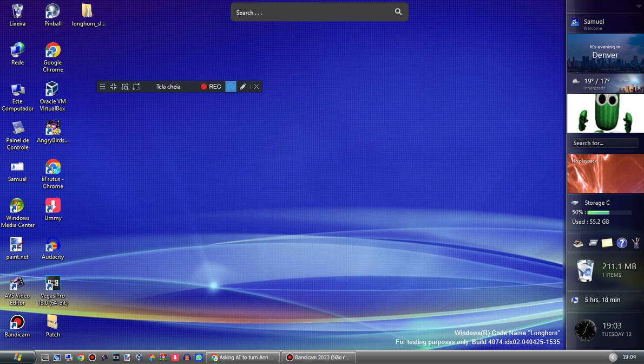This screenshot has height=364, width=644.
Task: Click the taskbar WinRAR books icon
Action: [163, 357]
